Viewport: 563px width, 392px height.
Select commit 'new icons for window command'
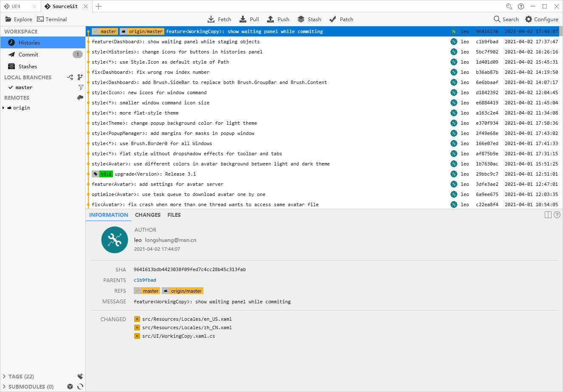[323, 92]
